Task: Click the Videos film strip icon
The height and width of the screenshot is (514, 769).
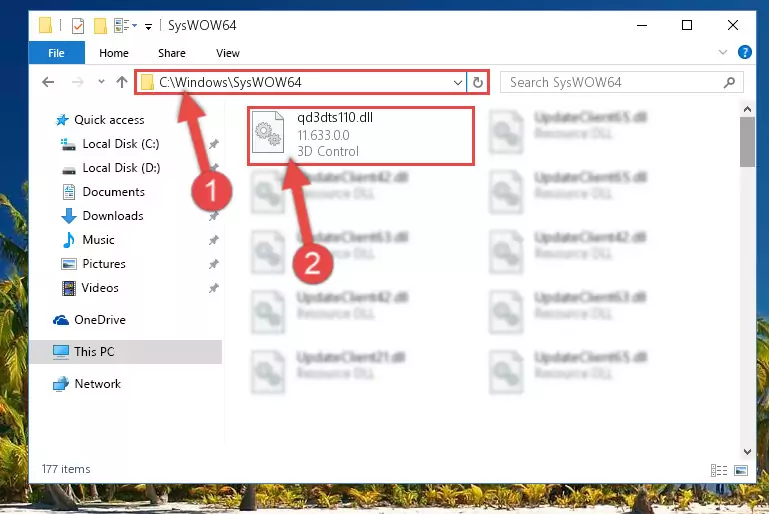Action: (x=69, y=288)
